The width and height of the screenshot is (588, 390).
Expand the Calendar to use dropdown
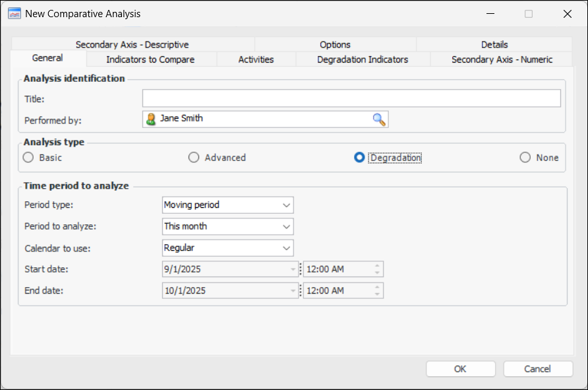click(286, 248)
